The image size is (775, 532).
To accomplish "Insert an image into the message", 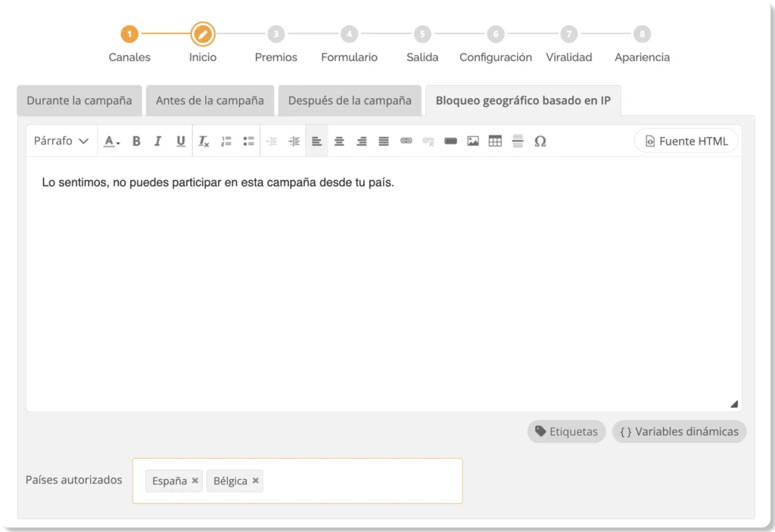I will (x=473, y=141).
